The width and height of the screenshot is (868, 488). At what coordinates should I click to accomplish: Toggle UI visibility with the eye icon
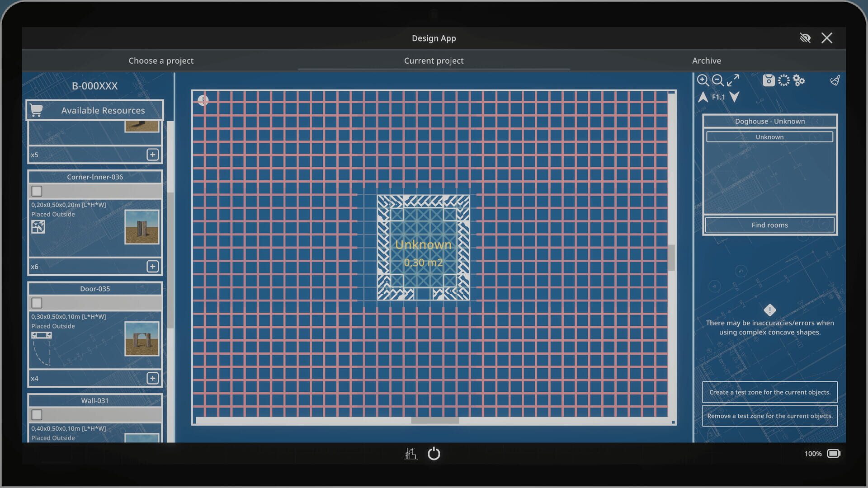(806, 38)
